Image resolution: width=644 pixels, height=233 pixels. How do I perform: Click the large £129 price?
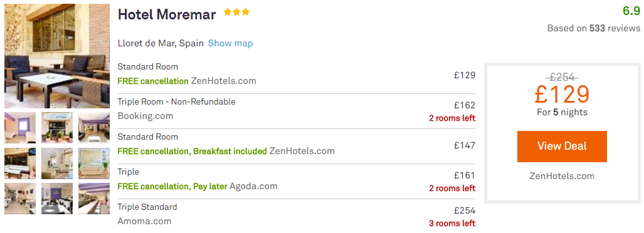coord(562,95)
